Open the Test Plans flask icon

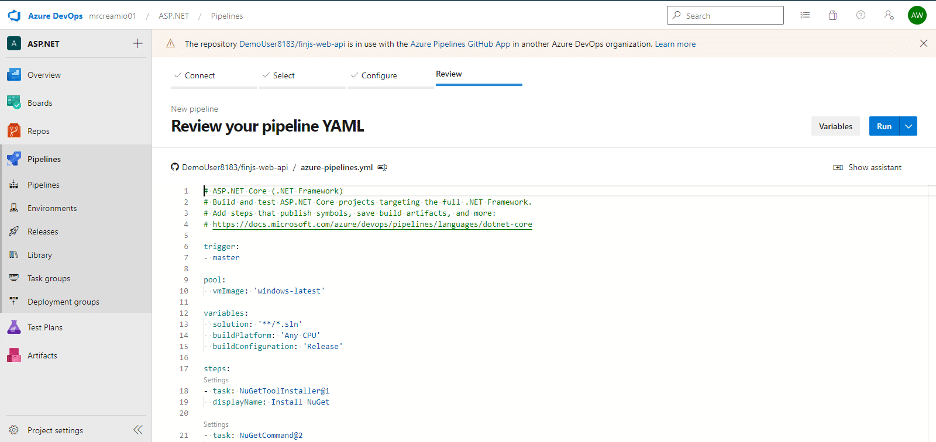coord(14,327)
